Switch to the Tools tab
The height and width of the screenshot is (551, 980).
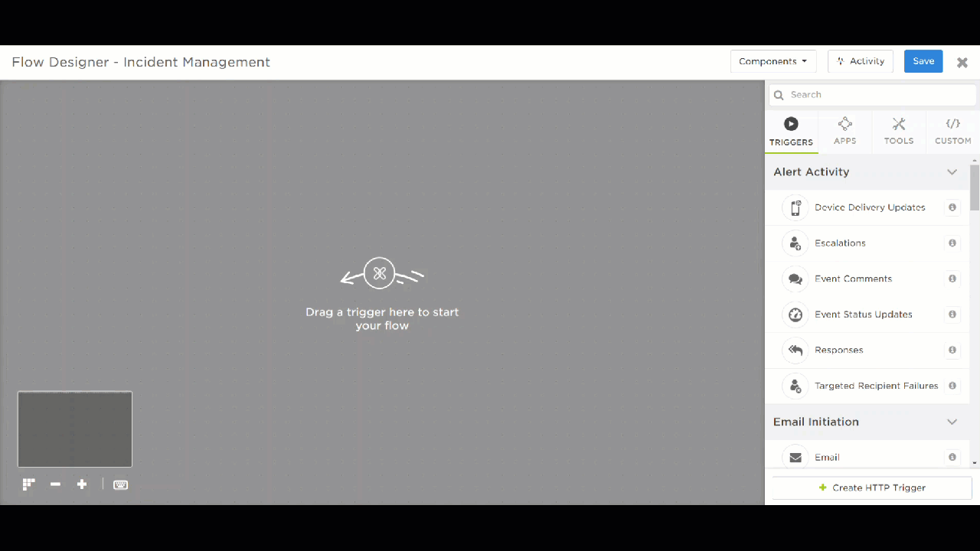[899, 132]
